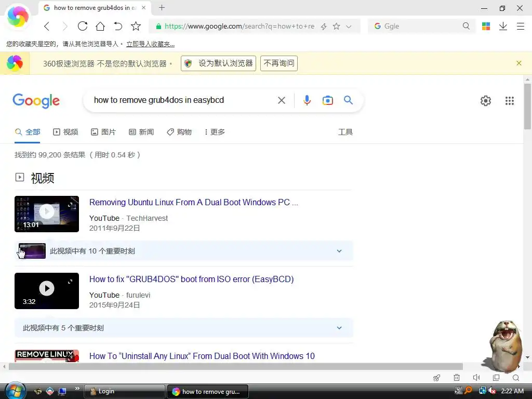This screenshot has width=532, height=399.
Task: Switch to the Login taskbar window
Action: click(124, 391)
